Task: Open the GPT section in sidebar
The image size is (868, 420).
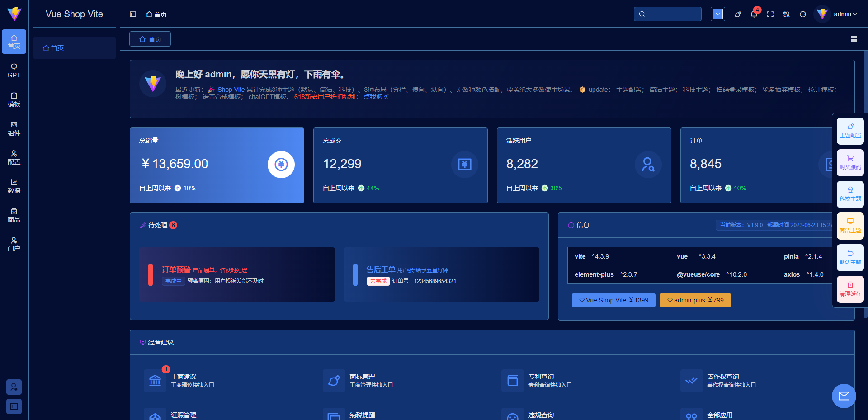Action: 14,71
